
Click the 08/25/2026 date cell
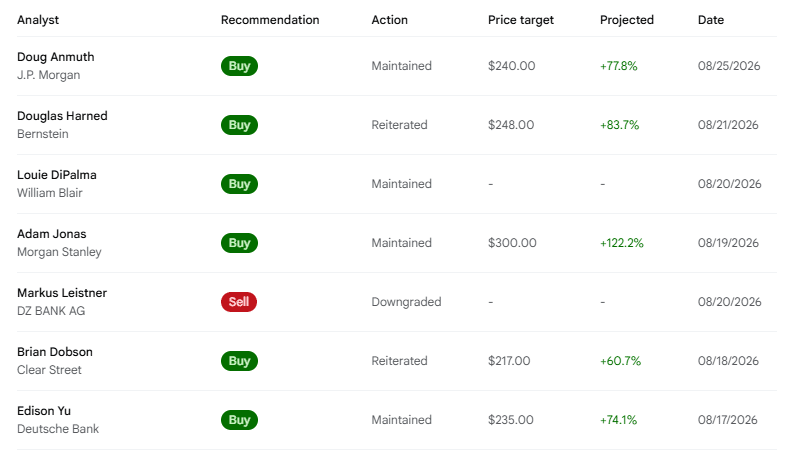729,66
